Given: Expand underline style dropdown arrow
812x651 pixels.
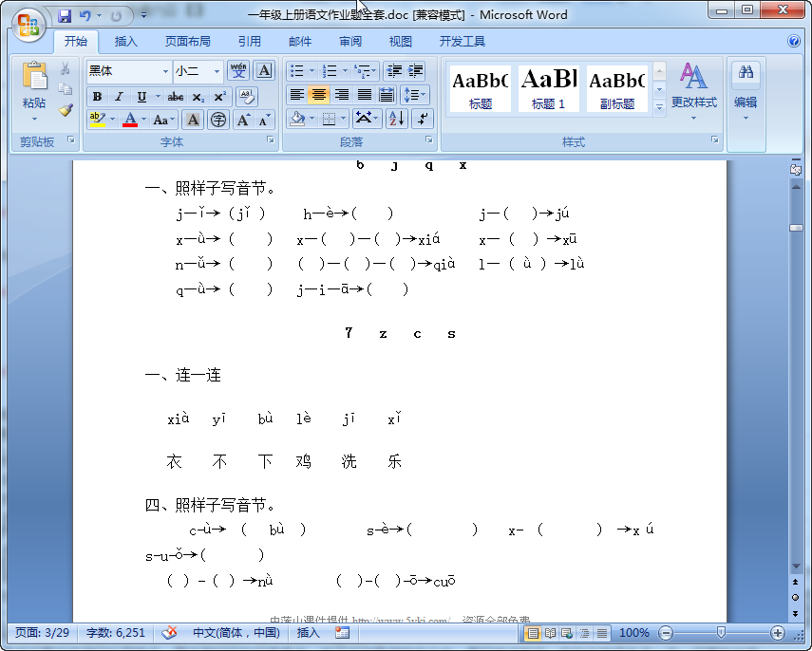Looking at the screenshot, I should [x=158, y=97].
